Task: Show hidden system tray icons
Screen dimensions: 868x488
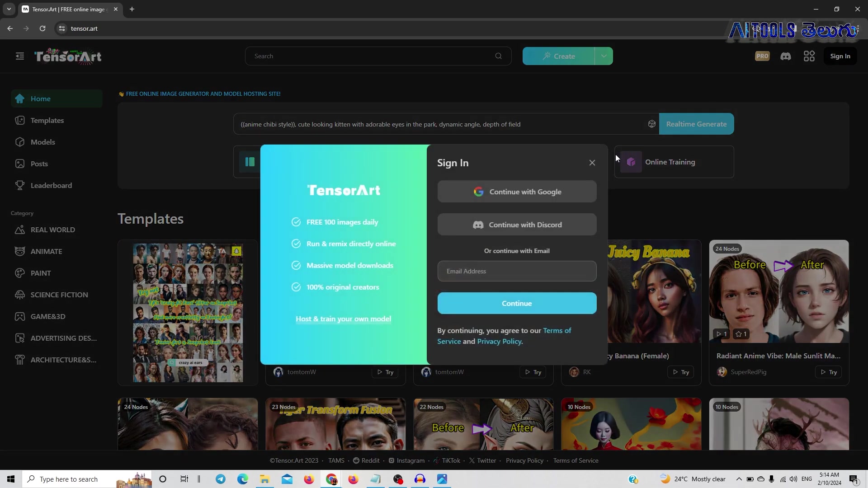Action: pos(739,479)
